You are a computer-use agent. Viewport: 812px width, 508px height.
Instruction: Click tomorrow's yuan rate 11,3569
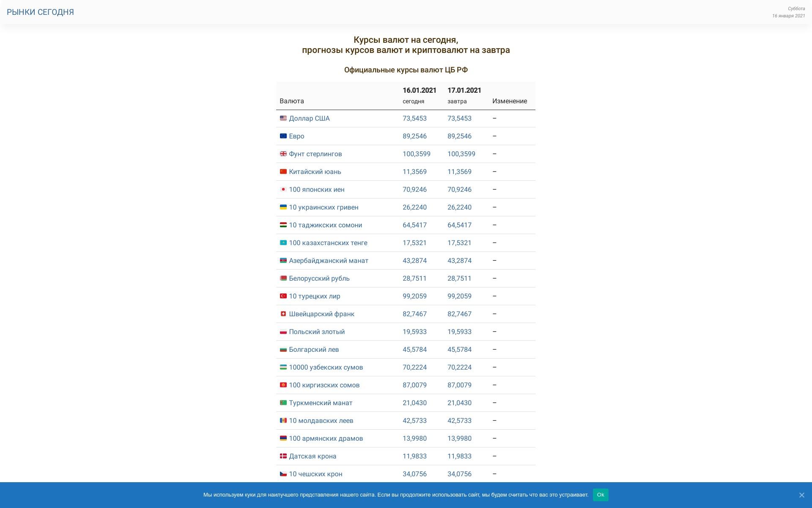coord(459,172)
